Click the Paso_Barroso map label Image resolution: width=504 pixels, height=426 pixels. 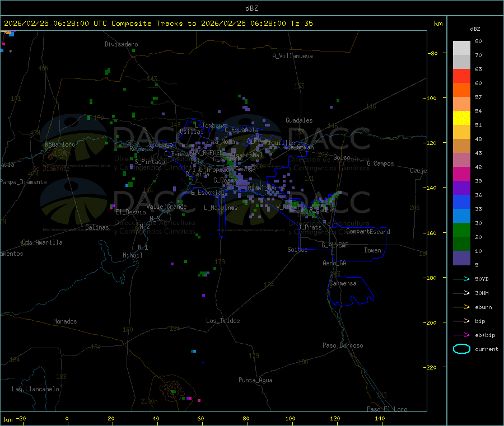(343, 345)
